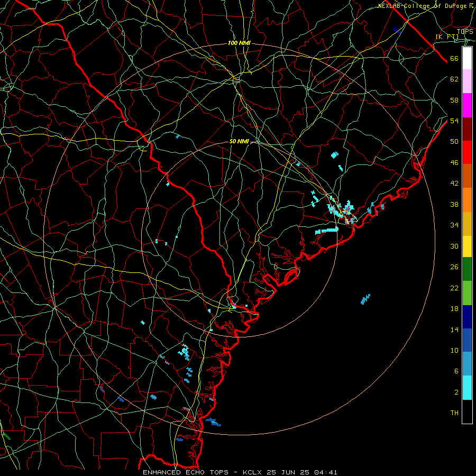Click the '50 NMI' range ring label
This screenshot has height=476, width=476.
click(239, 141)
